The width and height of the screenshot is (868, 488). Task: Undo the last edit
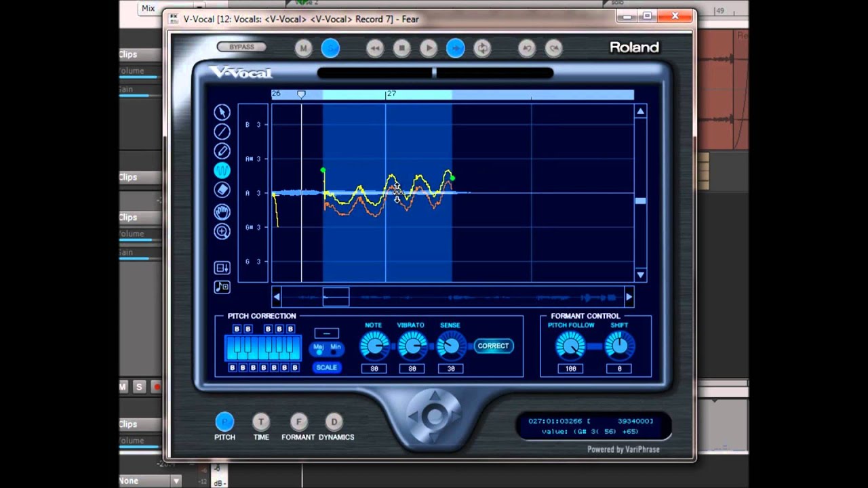pyautogui.click(x=527, y=48)
